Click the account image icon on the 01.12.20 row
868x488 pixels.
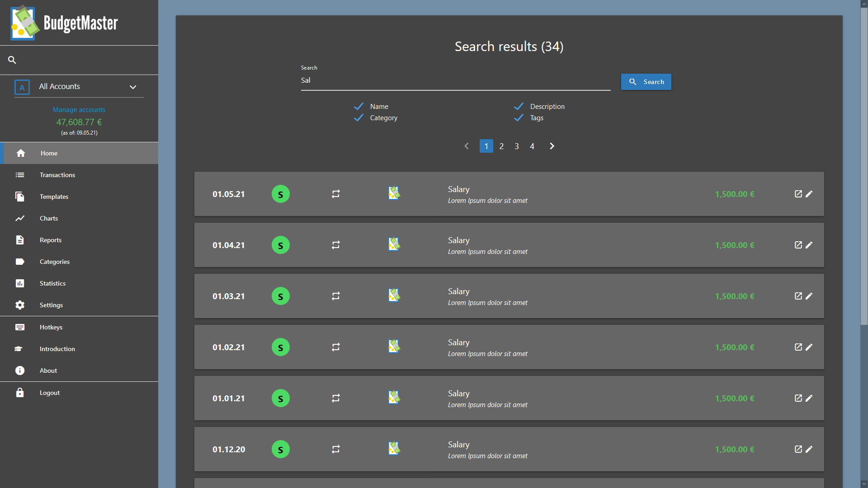(394, 449)
